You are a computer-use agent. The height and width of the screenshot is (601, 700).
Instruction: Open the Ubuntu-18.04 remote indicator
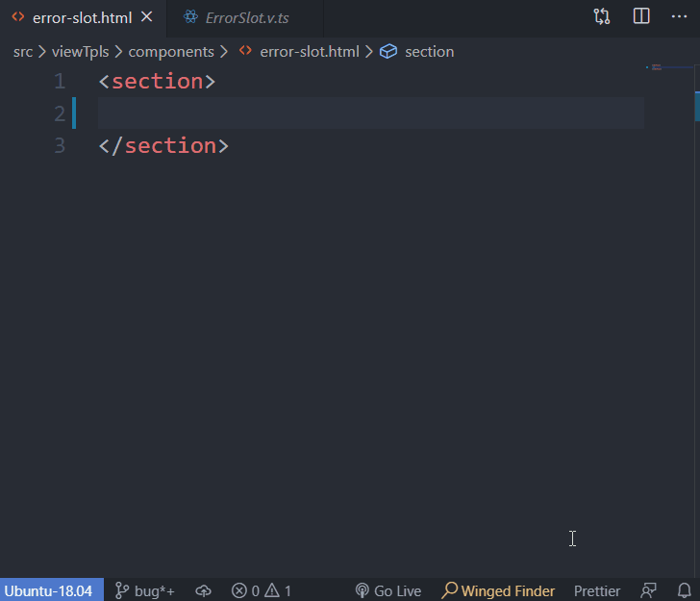tap(52, 590)
